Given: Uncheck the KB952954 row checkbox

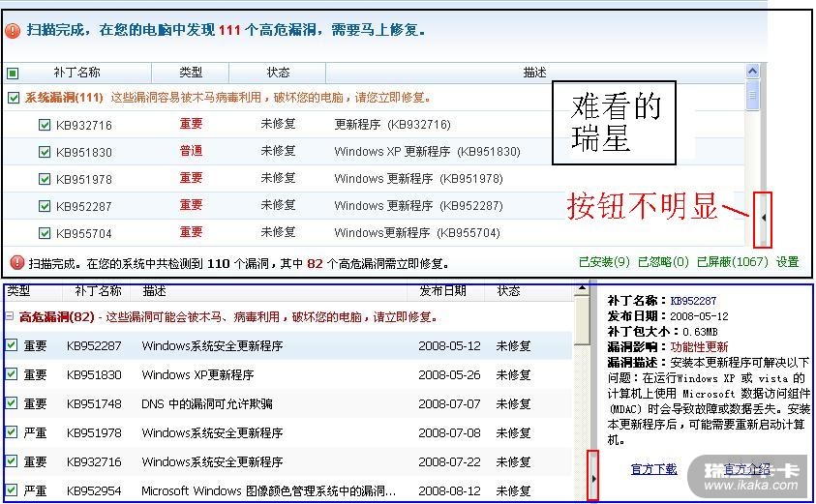Looking at the screenshot, I should (x=12, y=489).
